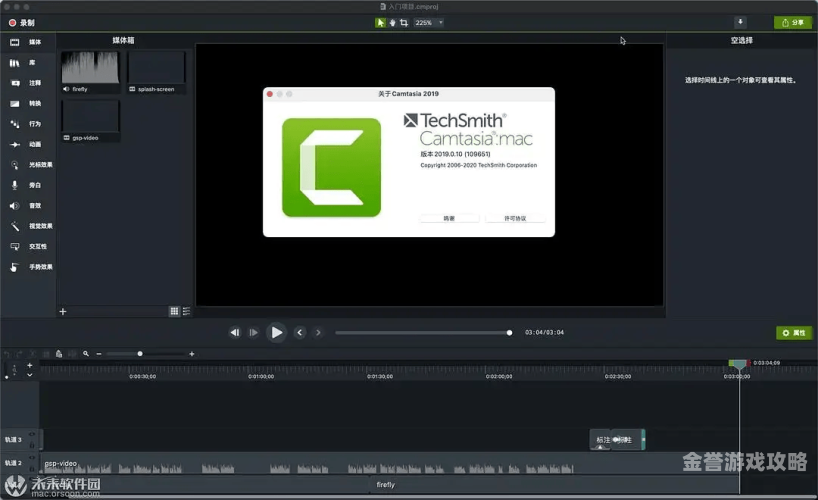Click the timeline magnifier zoom-to-fit icon
The height and width of the screenshot is (500, 818).
(x=86, y=354)
